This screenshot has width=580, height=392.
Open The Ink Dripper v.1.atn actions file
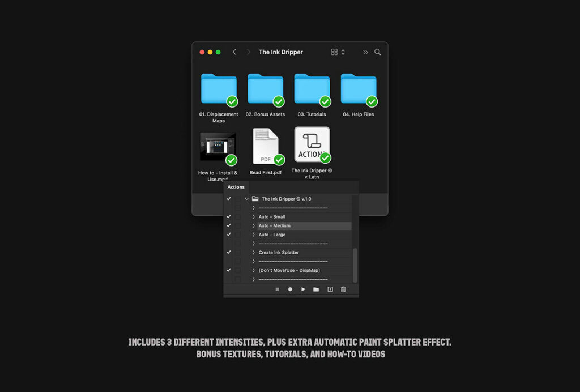click(312, 144)
